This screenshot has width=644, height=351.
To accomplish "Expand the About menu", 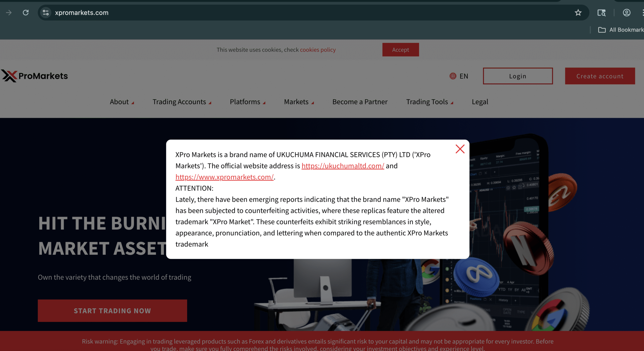I will point(122,102).
